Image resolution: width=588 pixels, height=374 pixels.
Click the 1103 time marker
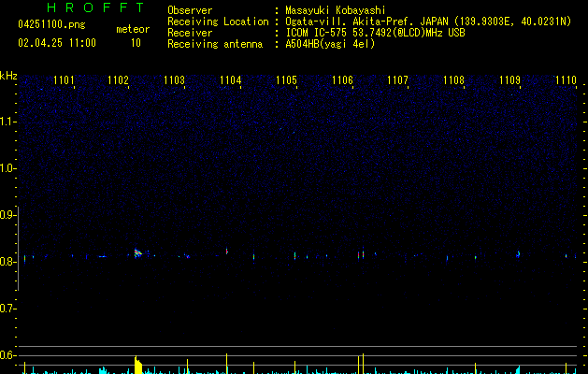point(175,80)
